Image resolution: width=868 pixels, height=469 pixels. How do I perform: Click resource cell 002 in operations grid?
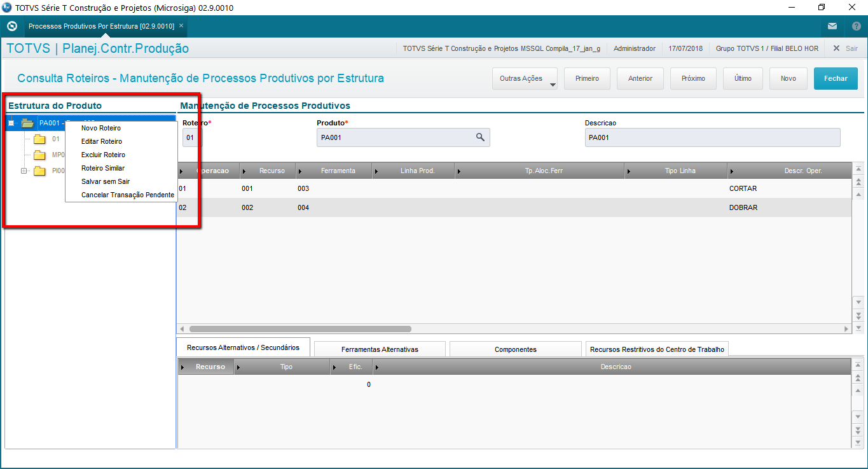[247, 207]
